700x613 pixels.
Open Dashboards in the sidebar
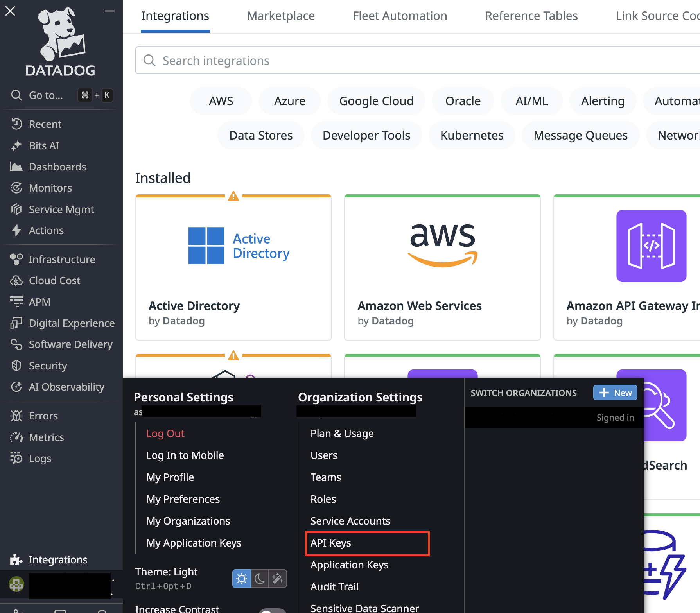57,167
